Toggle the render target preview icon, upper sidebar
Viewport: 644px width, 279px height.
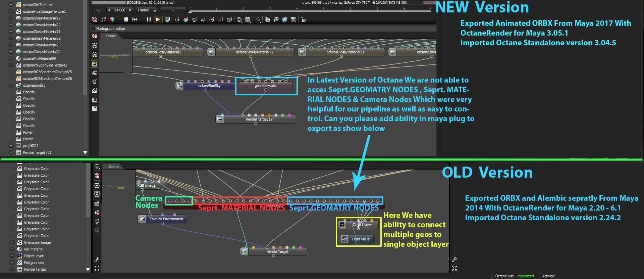(x=95, y=64)
